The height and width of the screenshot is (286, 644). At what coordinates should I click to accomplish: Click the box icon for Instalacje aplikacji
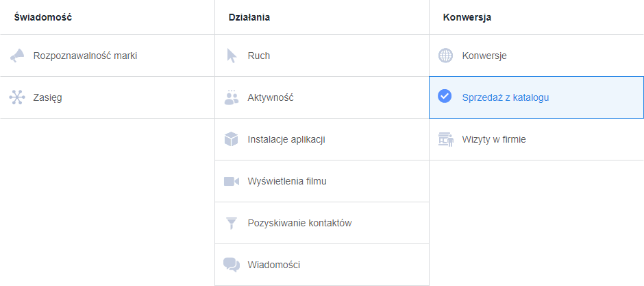[232, 139]
